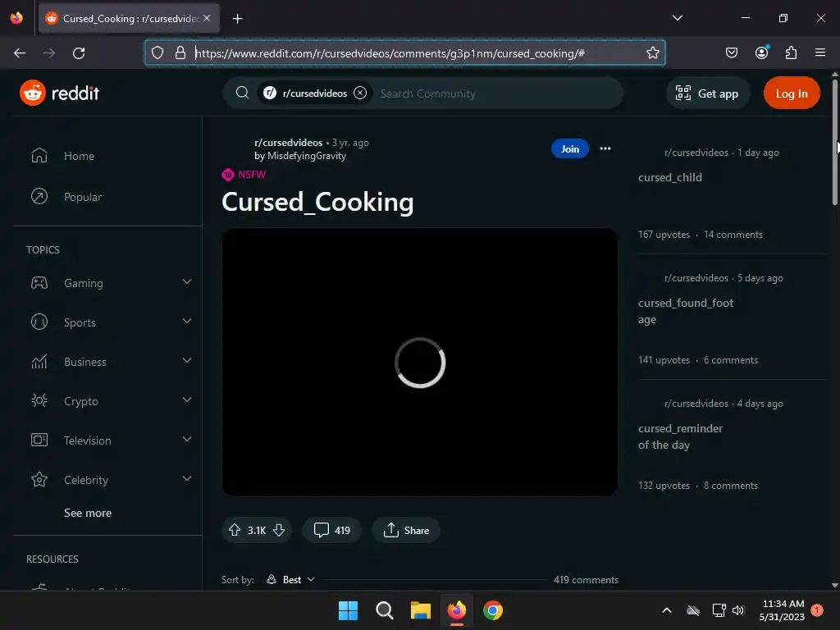
Task: Open the 419 comments button
Action: (331, 531)
